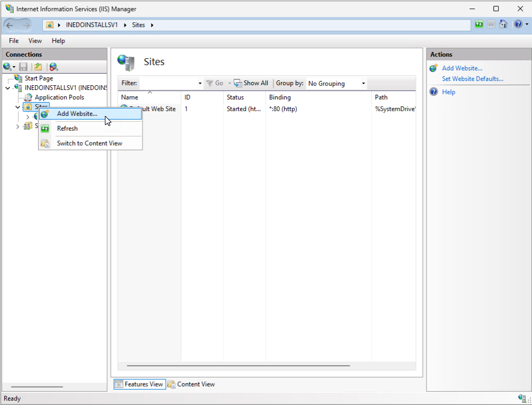
Task: Click the 'Started (ht...' status cell
Action: click(x=244, y=109)
